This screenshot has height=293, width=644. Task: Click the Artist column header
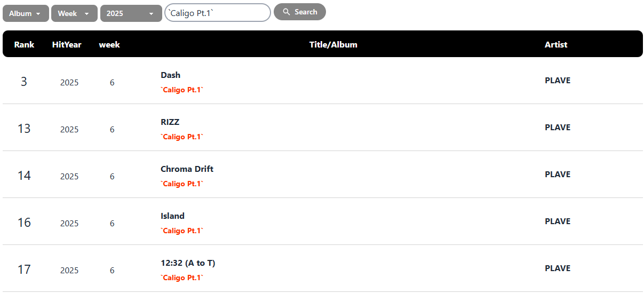coord(556,45)
